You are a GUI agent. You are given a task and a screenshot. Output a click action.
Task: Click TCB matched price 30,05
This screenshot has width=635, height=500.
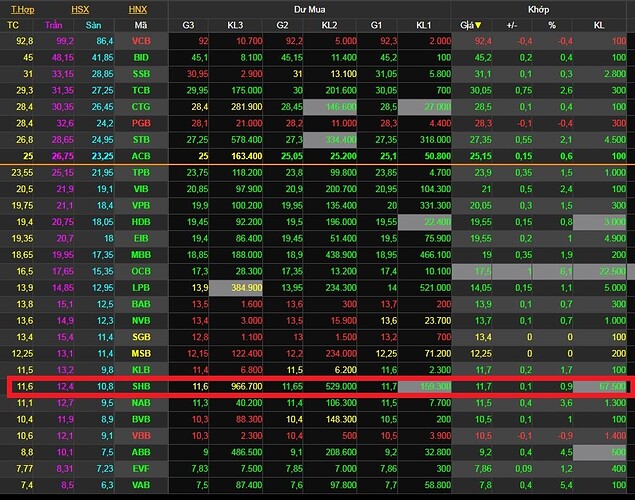coord(481,90)
